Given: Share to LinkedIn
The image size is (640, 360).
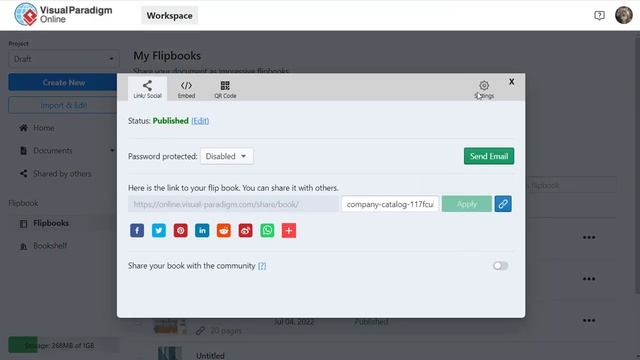Looking at the screenshot, I should [202, 230].
